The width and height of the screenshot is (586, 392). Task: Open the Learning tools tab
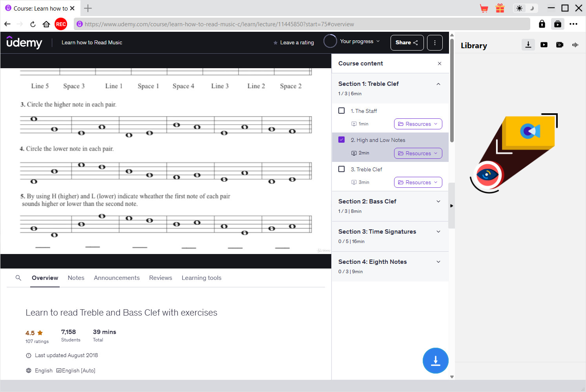(201, 278)
